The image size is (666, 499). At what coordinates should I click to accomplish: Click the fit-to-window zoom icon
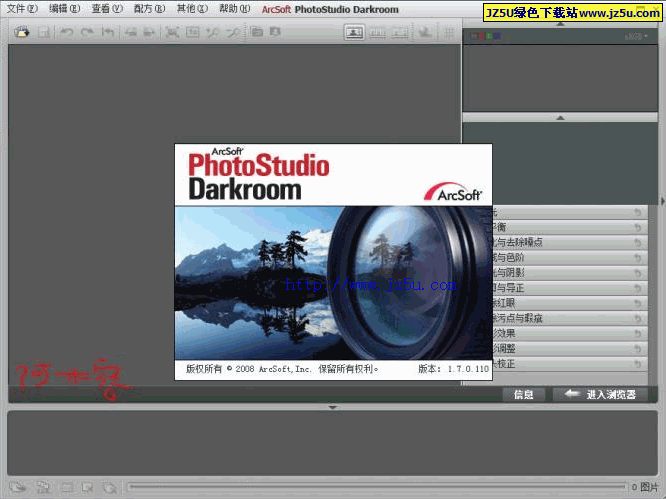pyautogui.click(x=172, y=32)
